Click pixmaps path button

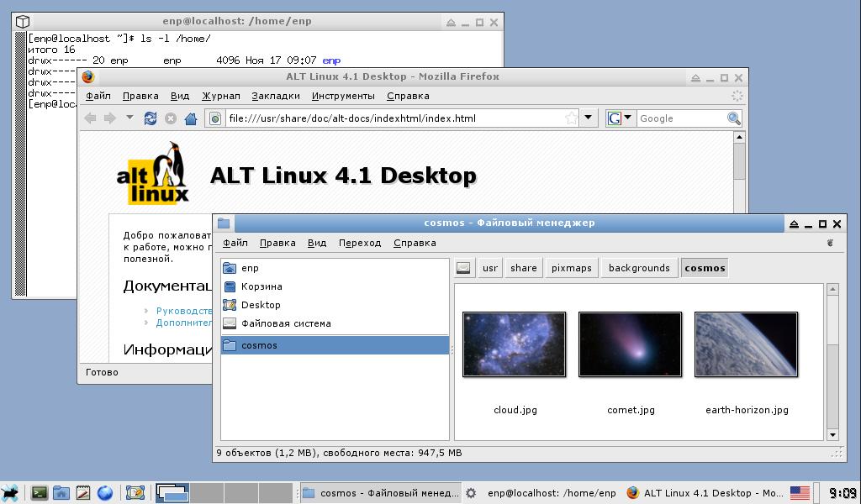coord(571,268)
